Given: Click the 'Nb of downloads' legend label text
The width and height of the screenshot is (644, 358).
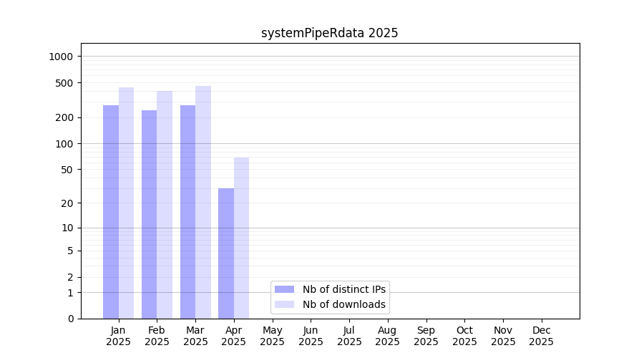Looking at the screenshot, I should click(343, 304).
